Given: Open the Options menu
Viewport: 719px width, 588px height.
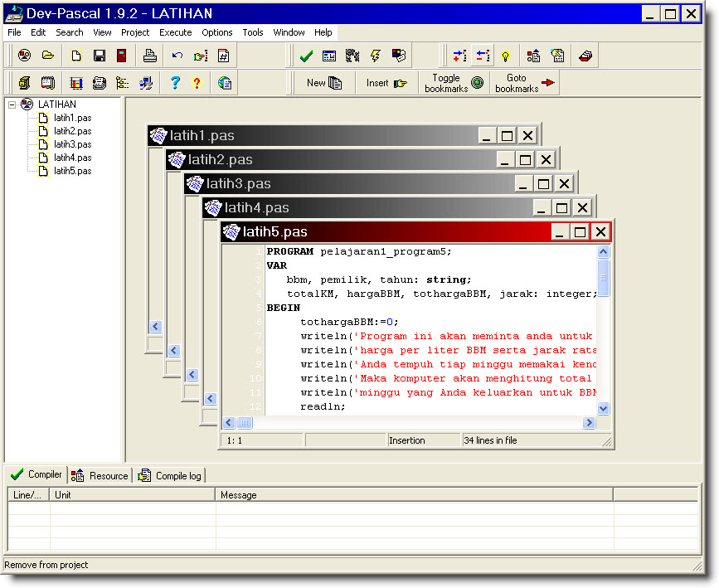Looking at the screenshot, I should [x=217, y=32].
